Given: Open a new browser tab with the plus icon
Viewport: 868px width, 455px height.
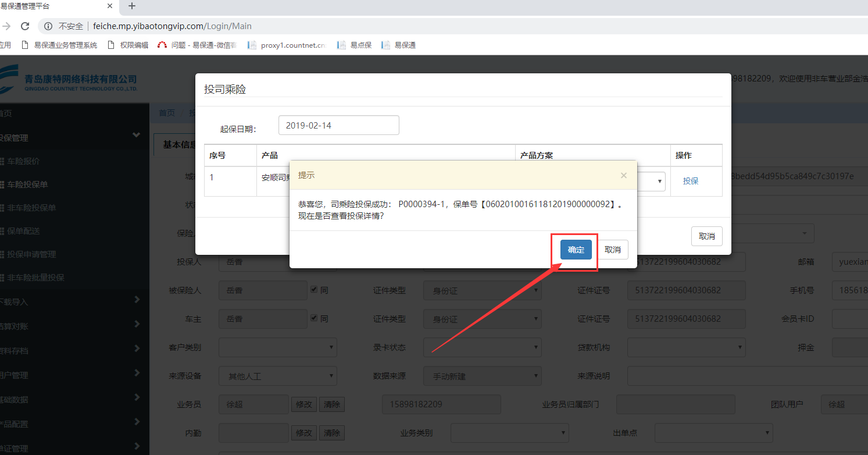Looking at the screenshot, I should [132, 6].
